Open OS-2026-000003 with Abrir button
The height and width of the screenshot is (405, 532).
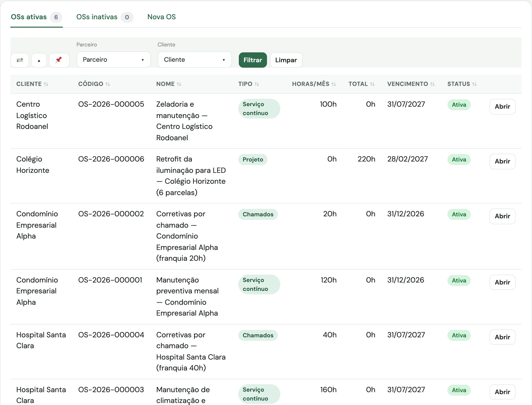click(x=502, y=392)
